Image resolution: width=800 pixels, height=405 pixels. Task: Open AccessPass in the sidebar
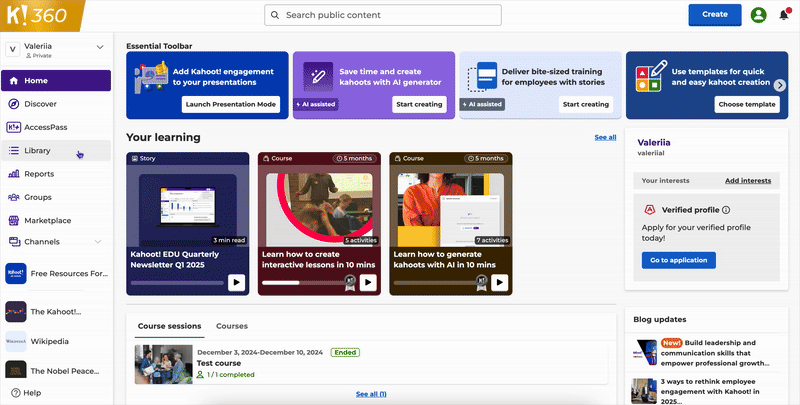pos(46,127)
